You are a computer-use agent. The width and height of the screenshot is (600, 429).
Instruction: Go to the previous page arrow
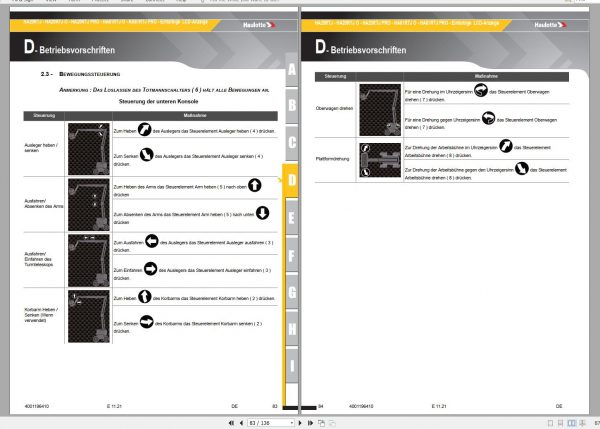point(241,423)
